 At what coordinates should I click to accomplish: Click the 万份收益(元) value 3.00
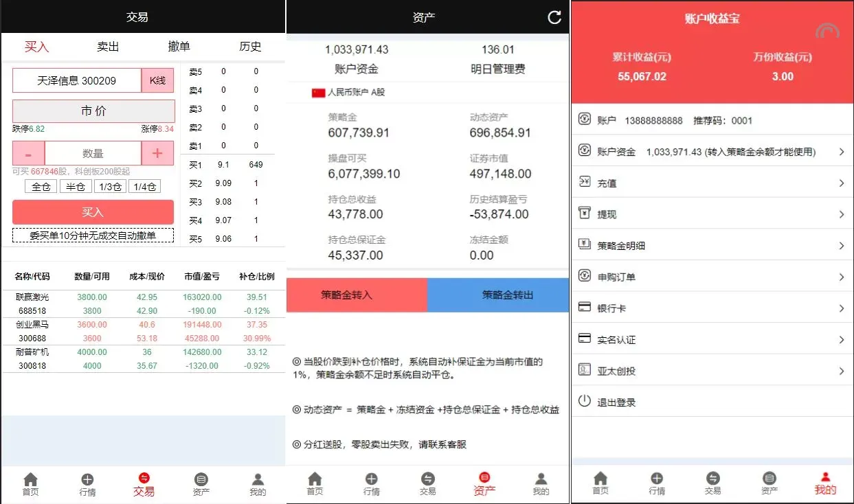[x=783, y=76]
